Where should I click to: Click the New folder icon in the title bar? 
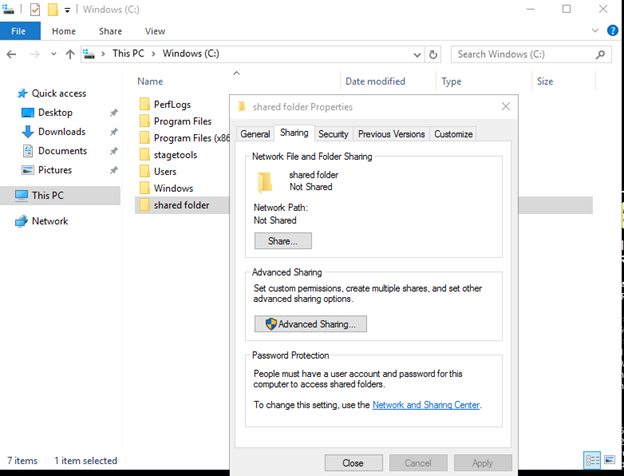click(53, 10)
